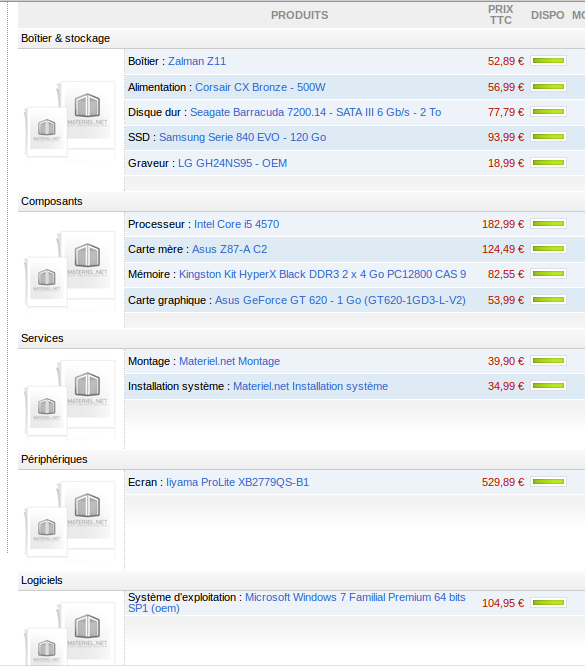
Task: Open Materiel.net Installation système link
Action: (x=311, y=387)
